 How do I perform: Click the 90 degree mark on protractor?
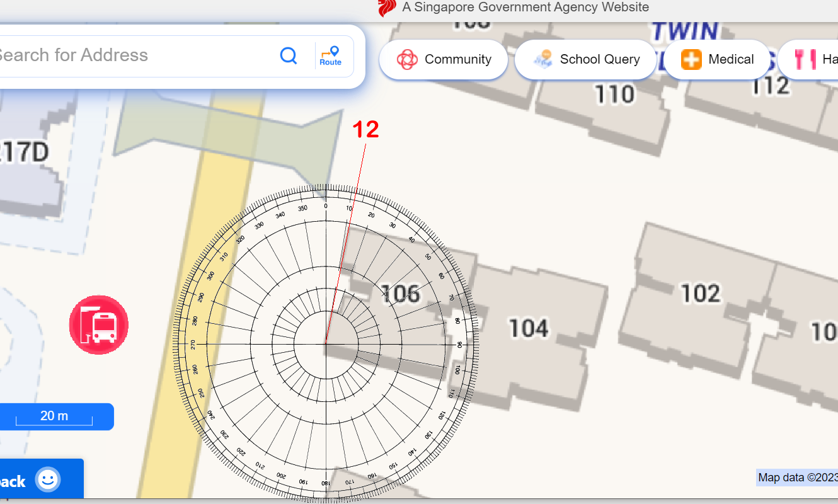tap(459, 345)
